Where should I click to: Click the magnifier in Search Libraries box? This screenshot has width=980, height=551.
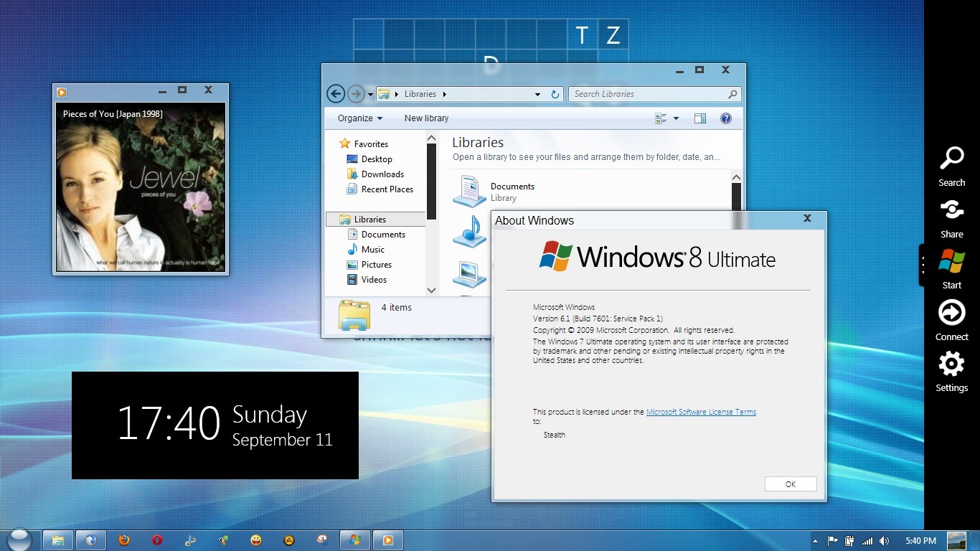[732, 94]
